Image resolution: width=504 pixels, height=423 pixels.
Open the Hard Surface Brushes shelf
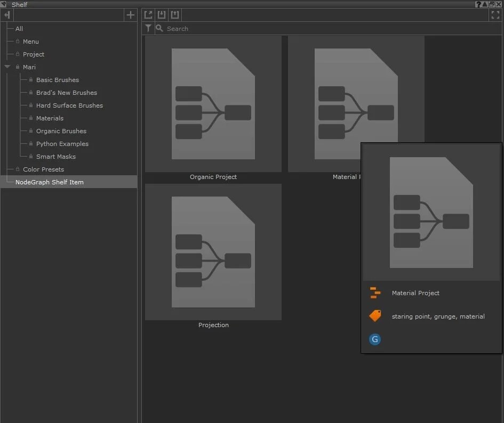[69, 105]
